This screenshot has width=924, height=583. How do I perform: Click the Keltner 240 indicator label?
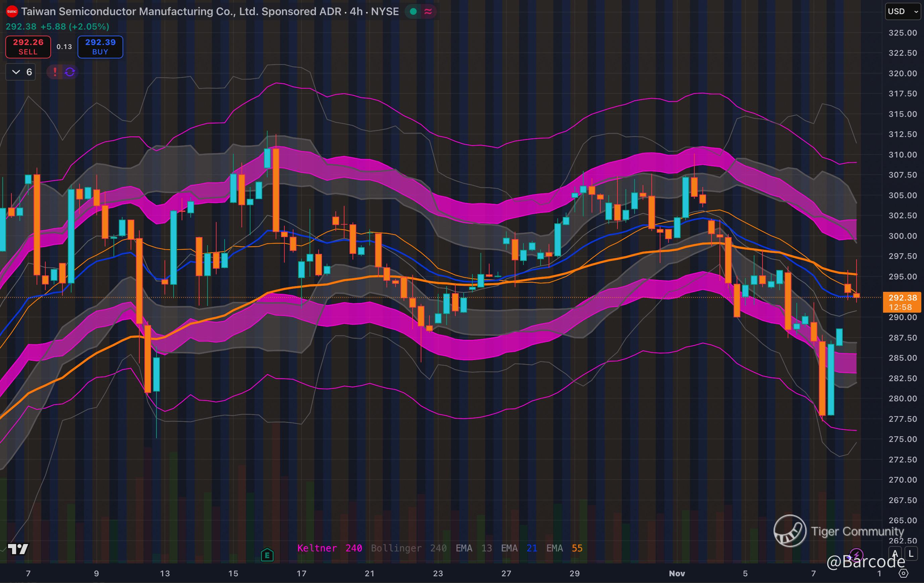[x=329, y=548]
